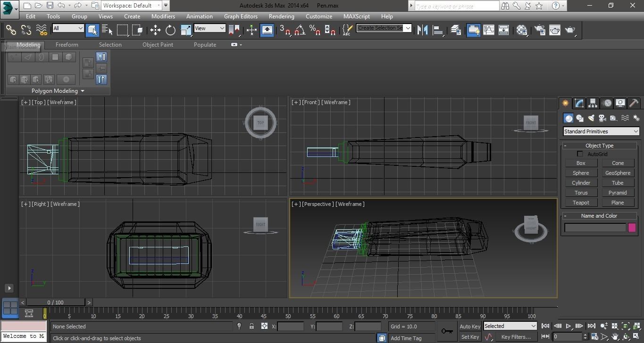644x343 pixels.
Task: Activate Select and Move tool
Action: [155, 30]
